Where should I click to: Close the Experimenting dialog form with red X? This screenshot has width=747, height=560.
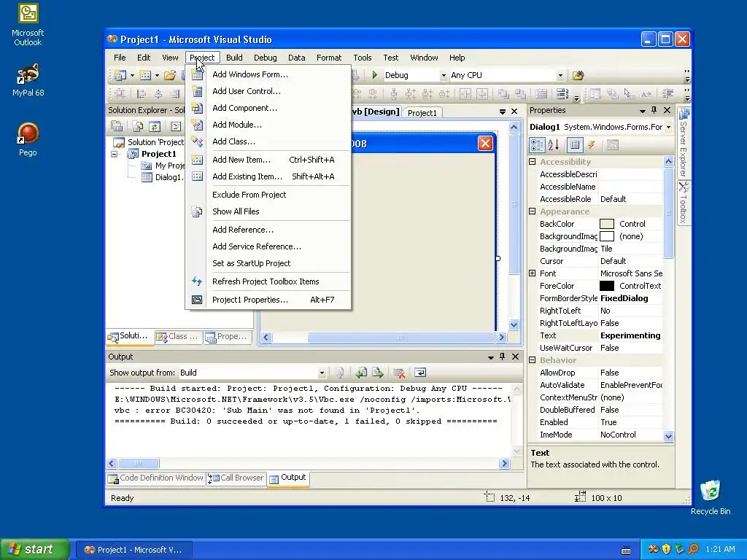pos(485,144)
